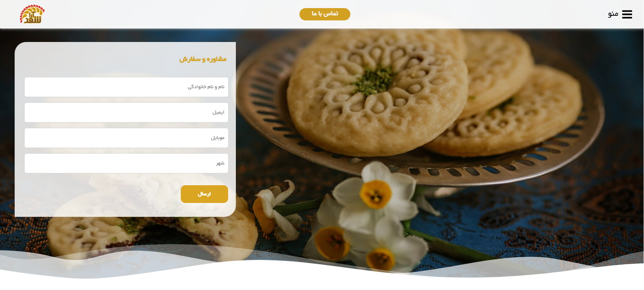Open the تماس با ما contact button

point(325,14)
